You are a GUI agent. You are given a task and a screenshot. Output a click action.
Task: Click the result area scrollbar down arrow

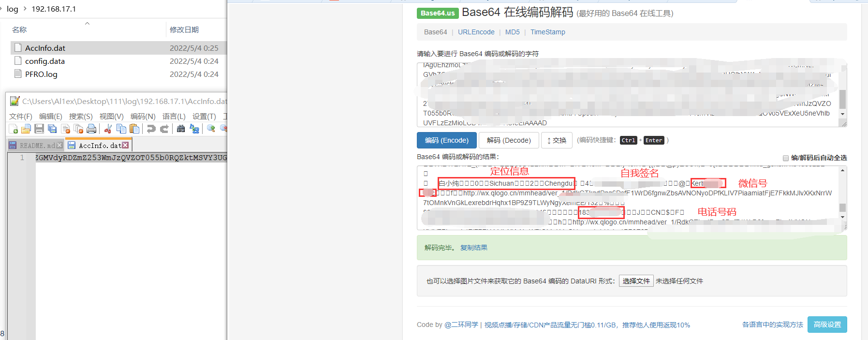tap(843, 217)
